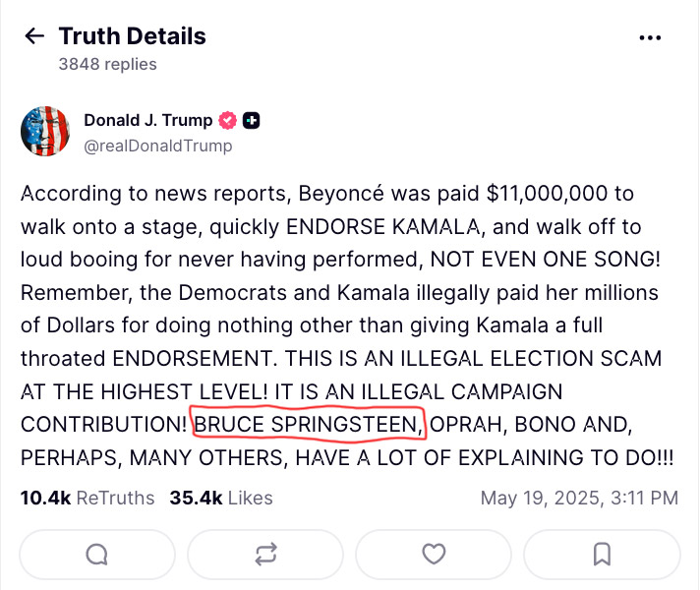The width and height of the screenshot is (700, 590).
Task: Click the profile avatar picture
Action: click(x=45, y=132)
